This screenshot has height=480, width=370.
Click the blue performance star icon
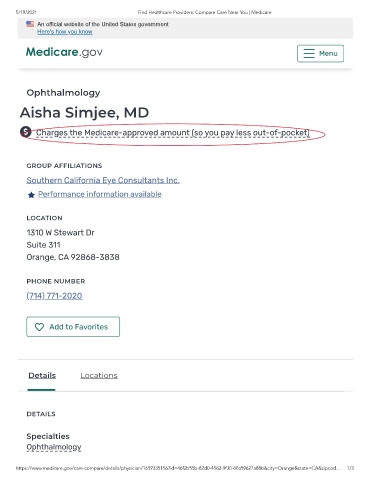(31, 195)
